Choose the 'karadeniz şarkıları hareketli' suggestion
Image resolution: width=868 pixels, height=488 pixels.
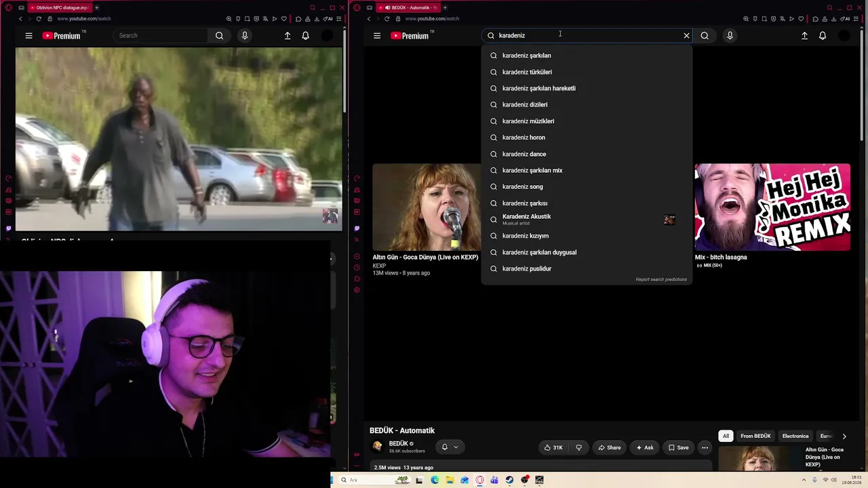point(587,88)
